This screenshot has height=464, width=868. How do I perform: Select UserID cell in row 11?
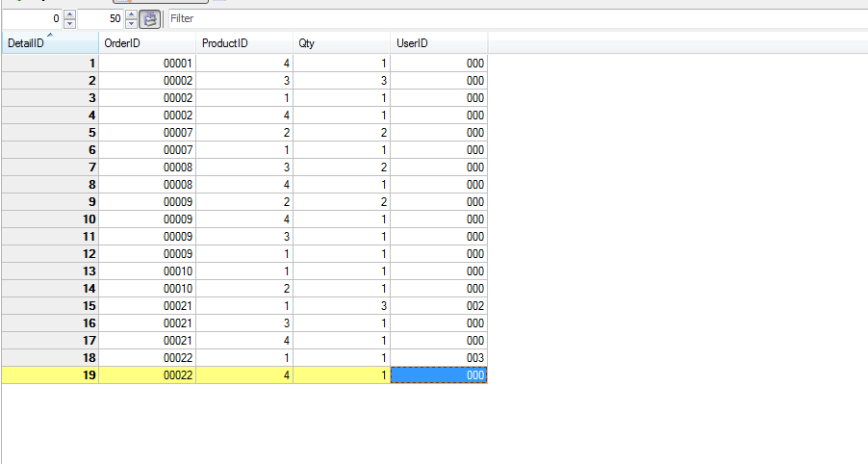tap(439, 237)
